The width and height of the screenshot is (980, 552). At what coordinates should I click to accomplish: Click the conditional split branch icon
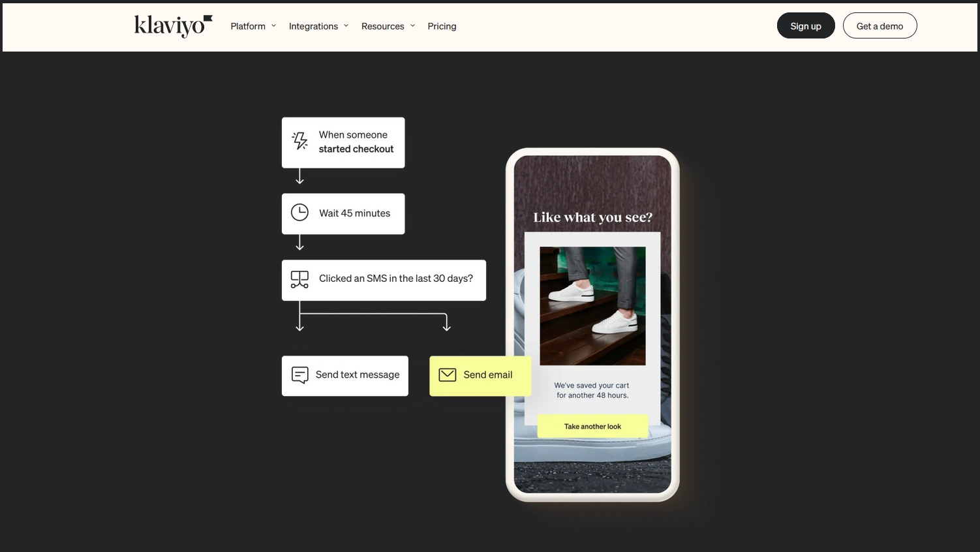[x=299, y=279]
